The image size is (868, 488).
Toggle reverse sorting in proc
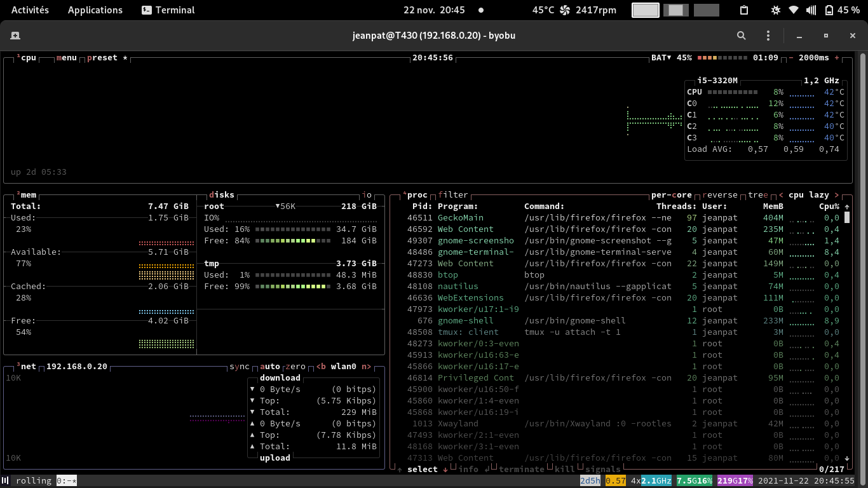720,195
